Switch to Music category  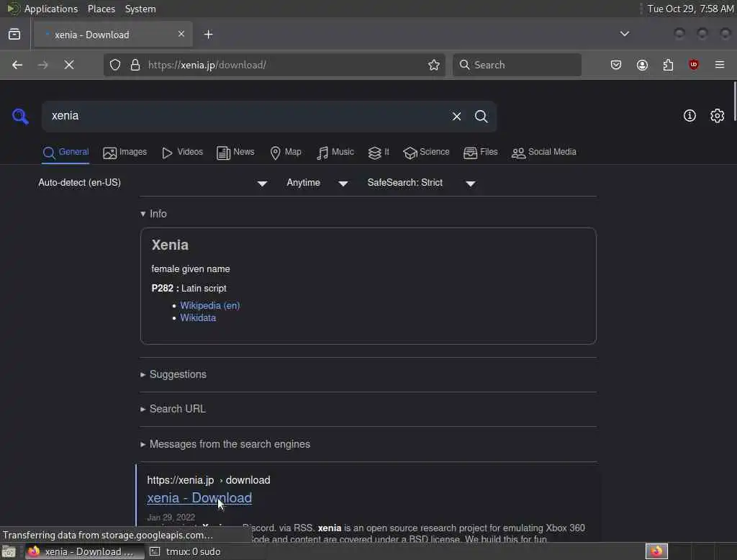pyautogui.click(x=335, y=153)
